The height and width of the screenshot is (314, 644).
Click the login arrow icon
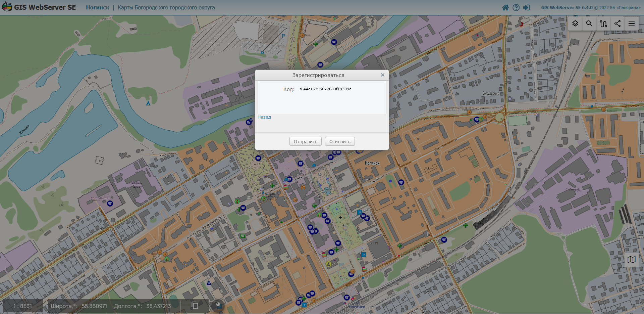pyautogui.click(x=526, y=7)
